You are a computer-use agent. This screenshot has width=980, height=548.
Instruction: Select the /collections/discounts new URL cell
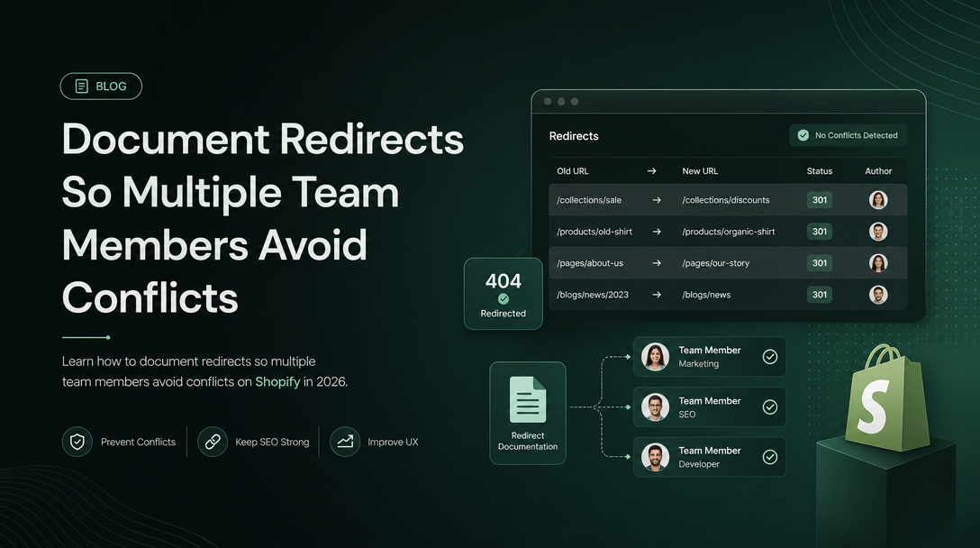pos(726,200)
